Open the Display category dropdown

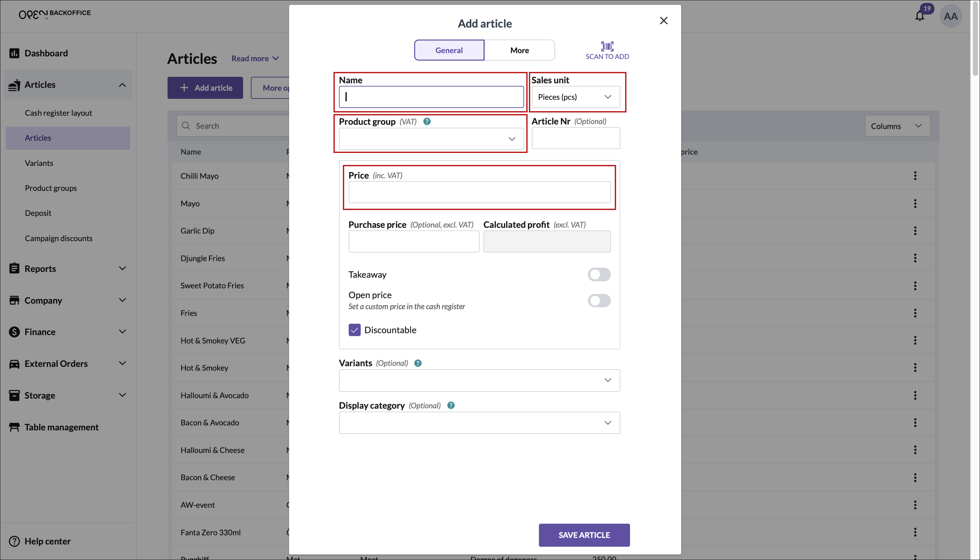tap(479, 423)
